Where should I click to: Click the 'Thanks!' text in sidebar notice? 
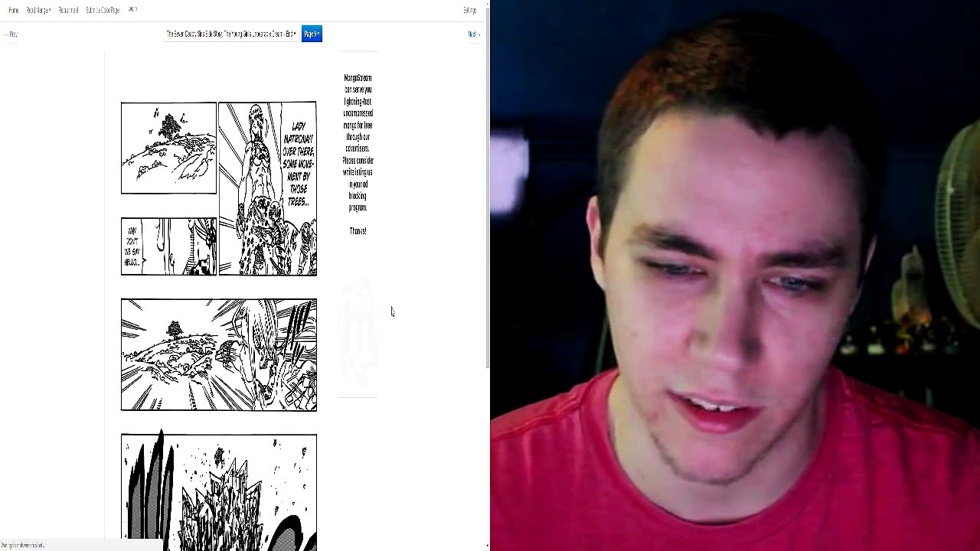(358, 230)
